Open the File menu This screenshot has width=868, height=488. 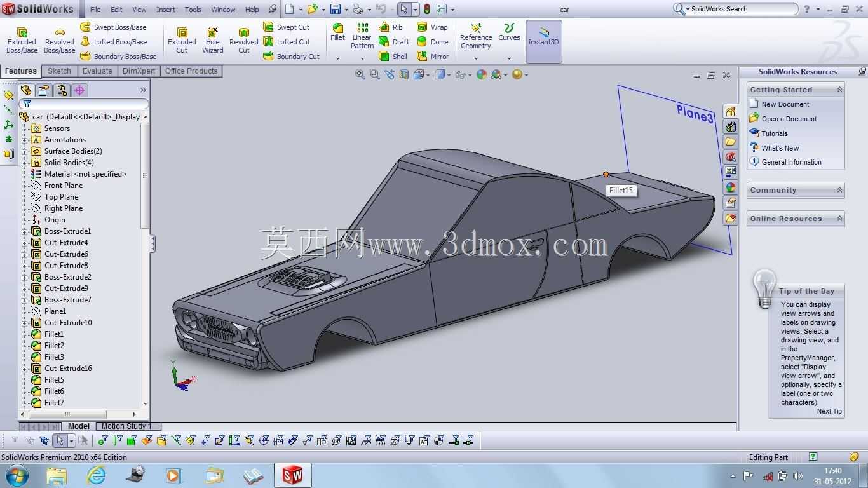pyautogui.click(x=95, y=10)
